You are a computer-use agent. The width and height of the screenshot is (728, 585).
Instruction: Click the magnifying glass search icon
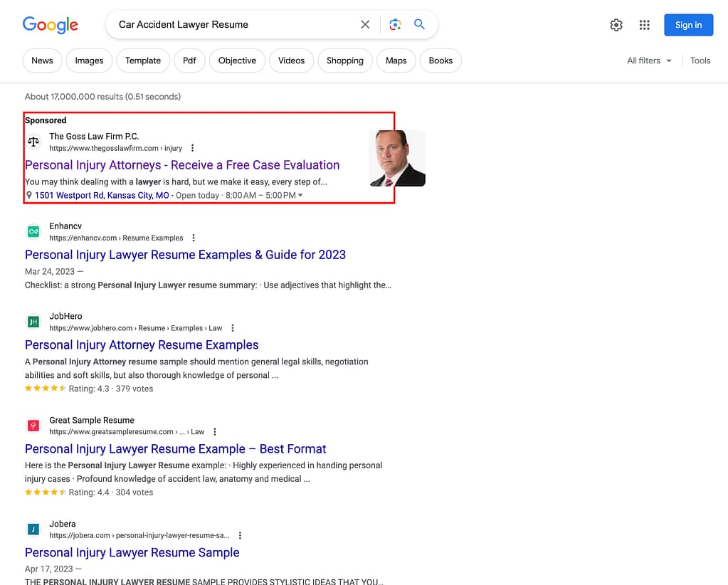tap(419, 24)
